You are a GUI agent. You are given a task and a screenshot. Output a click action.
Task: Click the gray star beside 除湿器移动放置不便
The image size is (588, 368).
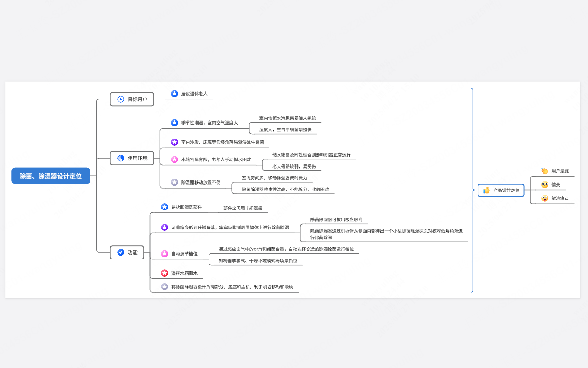coord(175,182)
